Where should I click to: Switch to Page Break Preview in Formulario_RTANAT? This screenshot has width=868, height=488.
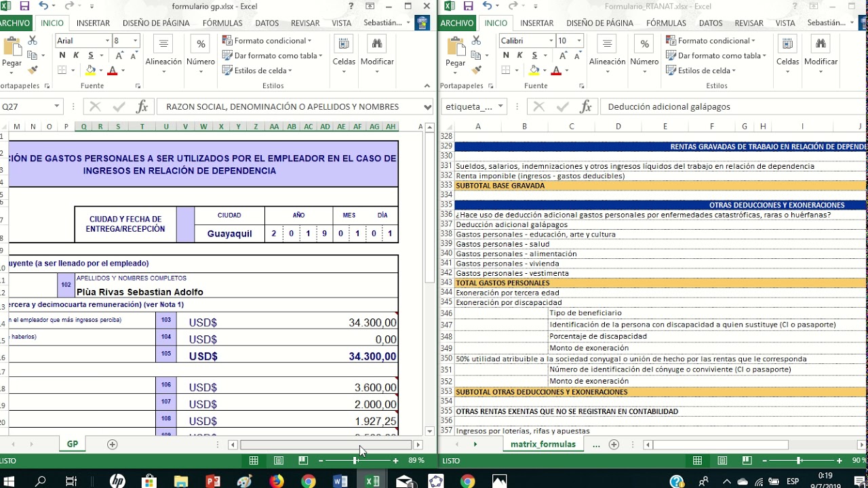click(x=747, y=460)
